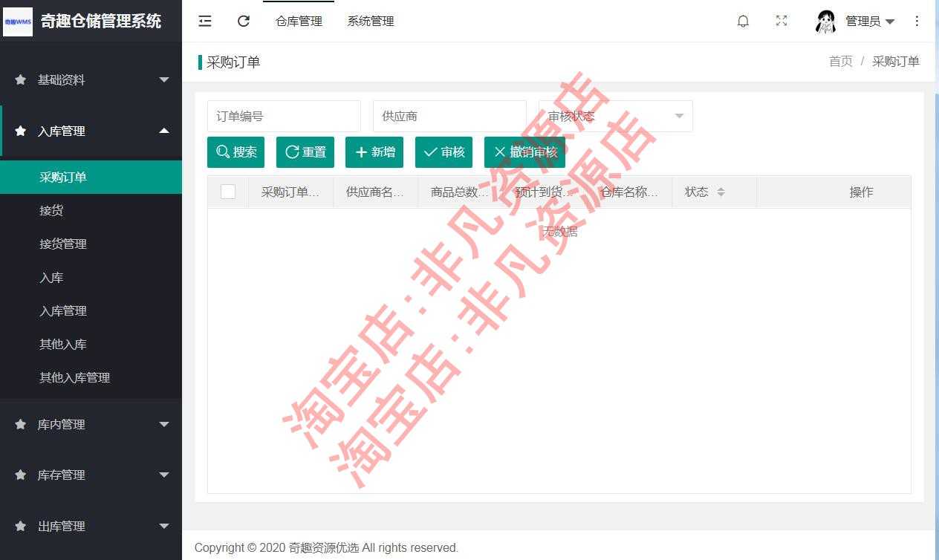Select the table header checkbox

(228, 191)
